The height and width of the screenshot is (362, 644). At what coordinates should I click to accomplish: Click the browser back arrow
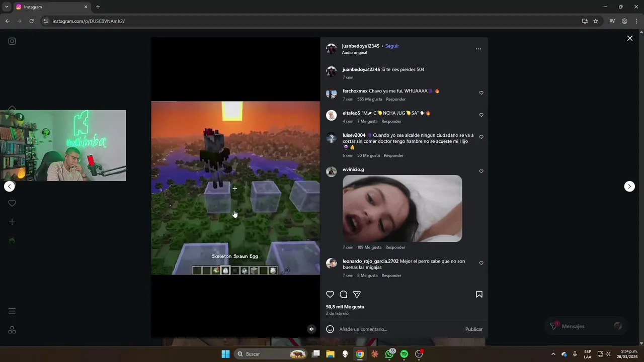(x=7, y=21)
